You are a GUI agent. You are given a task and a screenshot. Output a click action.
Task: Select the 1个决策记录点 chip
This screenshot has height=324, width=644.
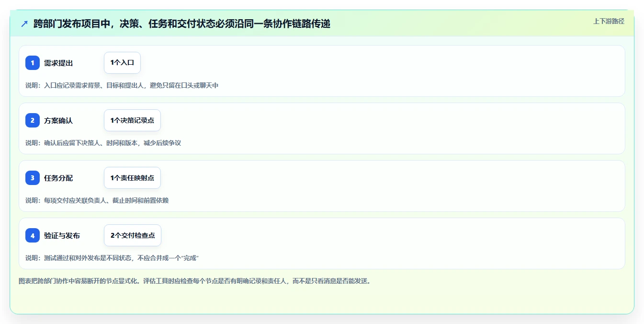pyautogui.click(x=132, y=120)
